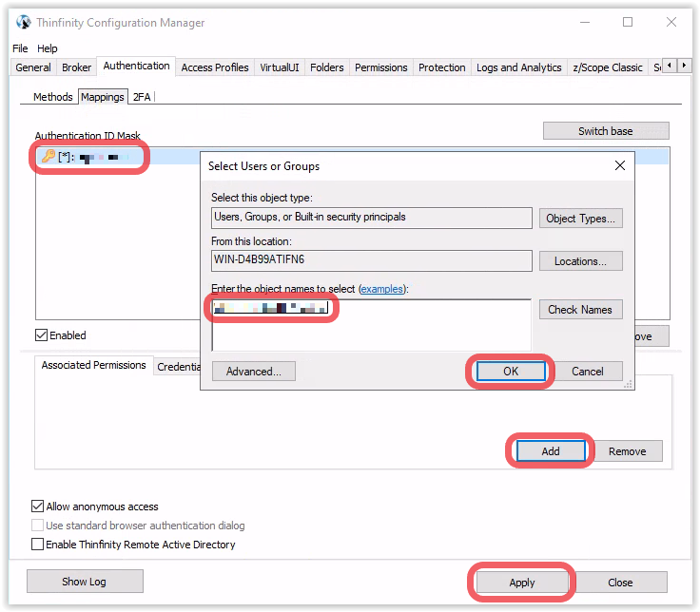Switch to the Permissions tab
The width and height of the screenshot is (700, 612).
coord(380,67)
